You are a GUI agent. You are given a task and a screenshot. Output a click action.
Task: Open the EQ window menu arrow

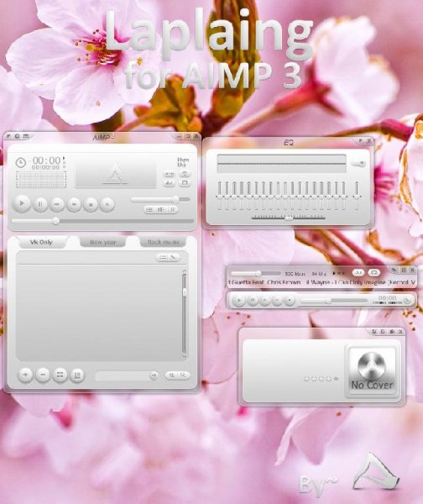pyautogui.click(x=360, y=141)
